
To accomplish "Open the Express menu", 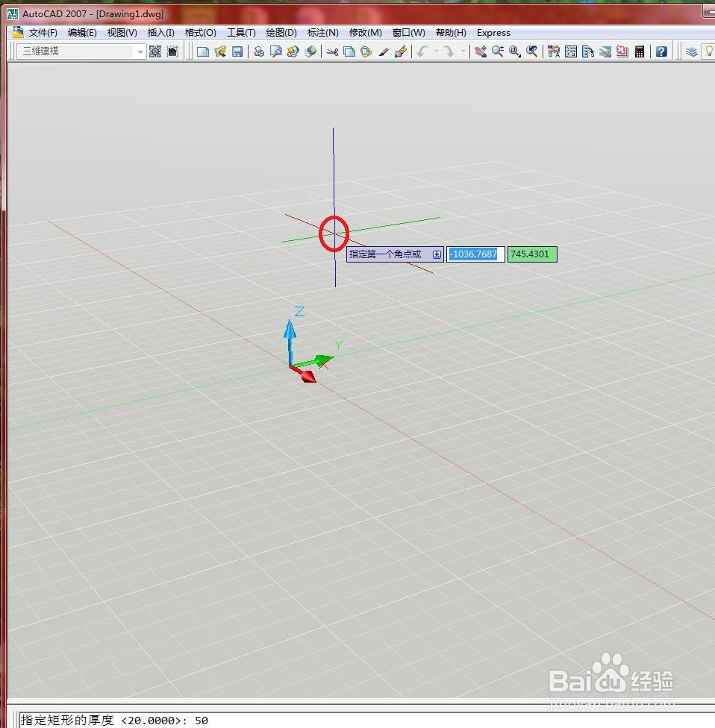I will [x=493, y=33].
